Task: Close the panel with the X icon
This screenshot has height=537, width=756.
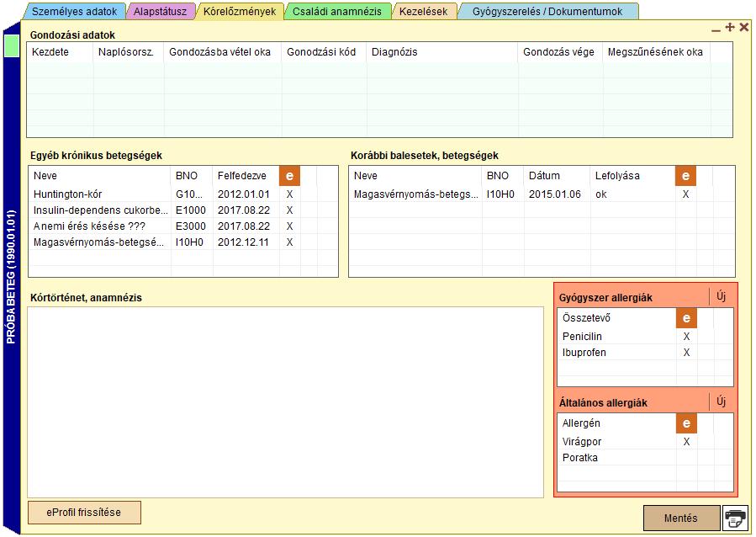Action: coord(744,28)
